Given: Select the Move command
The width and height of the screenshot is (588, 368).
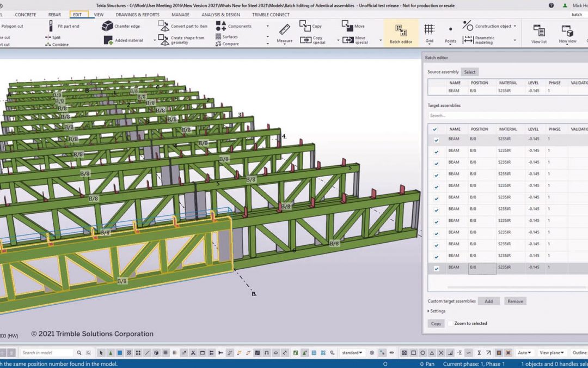Looking at the screenshot, I should point(353,26).
